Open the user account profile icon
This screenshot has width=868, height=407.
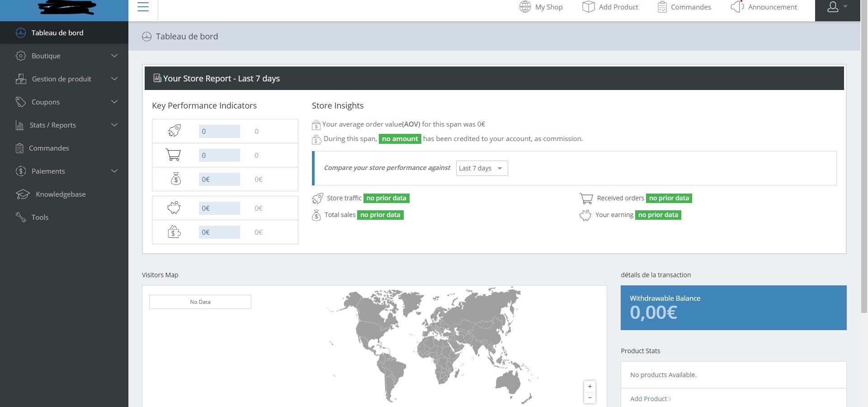pyautogui.click(x=833, y=7)
